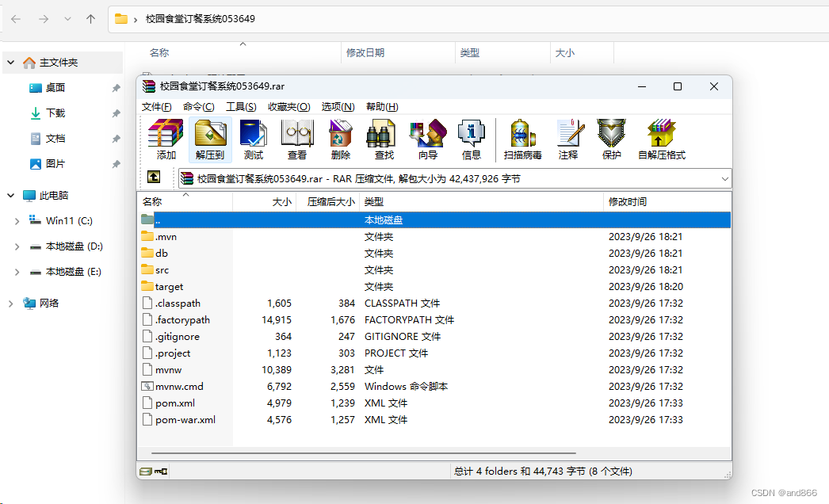Open the Favorites (收藏夹) menu
The width and height of the screenshot is (829, 504).
(289, 107)
